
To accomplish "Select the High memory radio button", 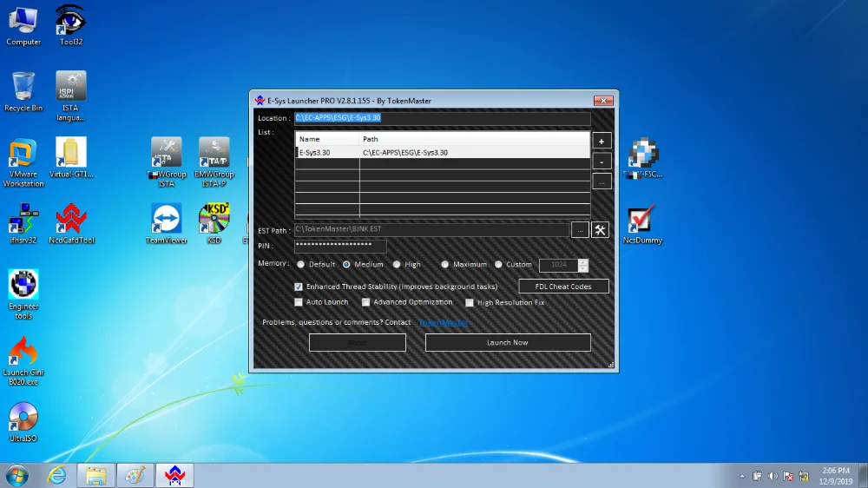I will point(397,265).
